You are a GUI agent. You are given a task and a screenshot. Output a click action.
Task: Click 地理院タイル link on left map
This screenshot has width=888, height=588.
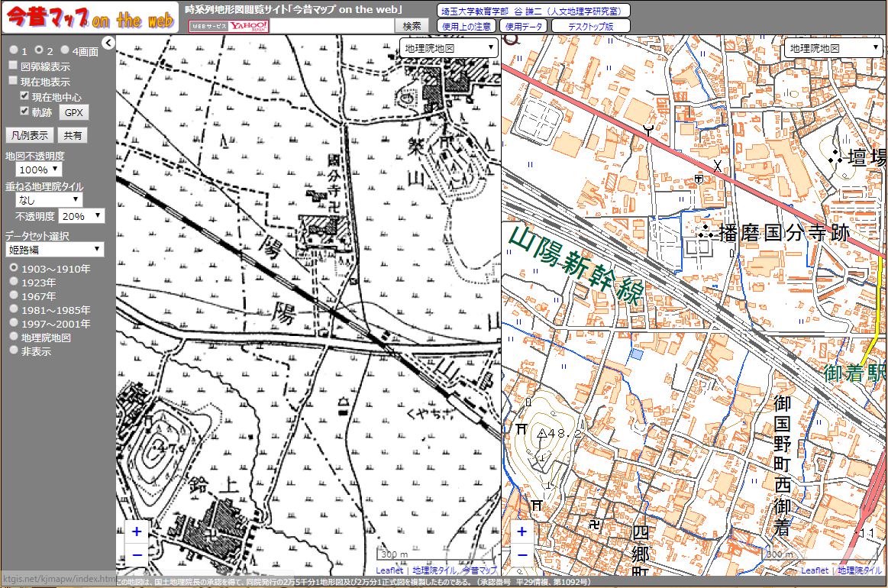[x=434, y=570]
